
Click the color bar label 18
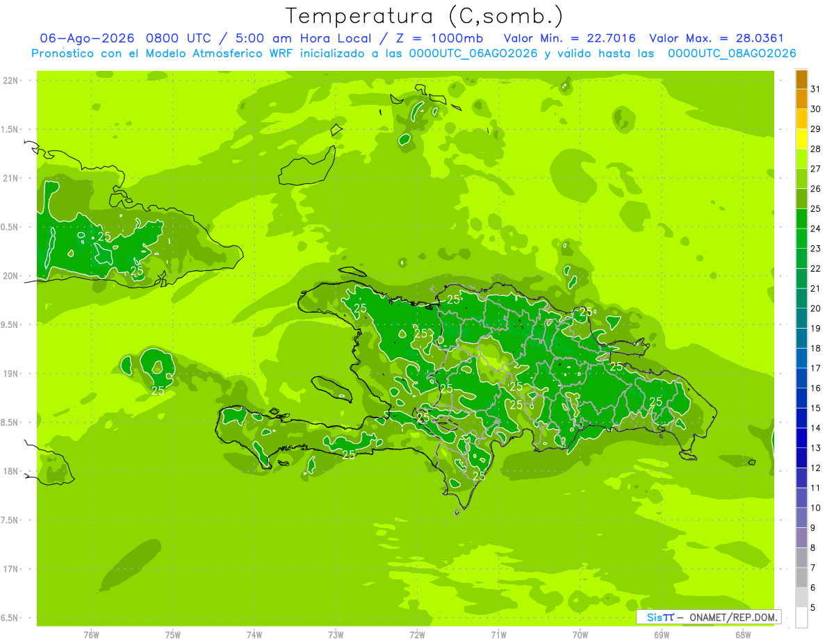(816, 349)
